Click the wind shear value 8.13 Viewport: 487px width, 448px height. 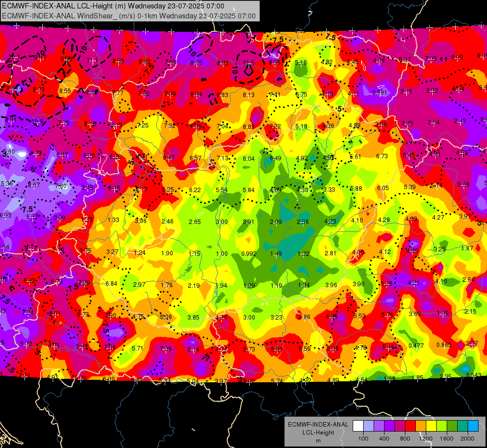pyautogui.click(x=248, y=95)
